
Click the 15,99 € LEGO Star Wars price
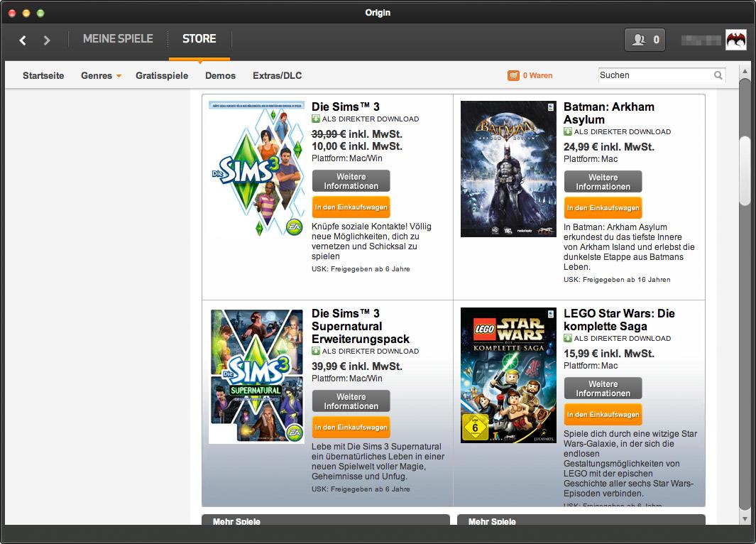pyautogui.click(x=609, y=354)
